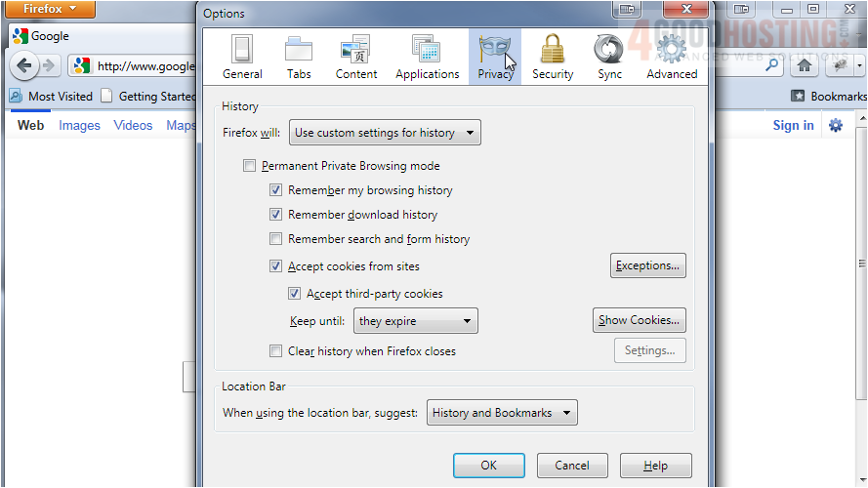The image size is (868, 488).
Task: Click the browser Back arrow button
Action: (x=24, y=66)
